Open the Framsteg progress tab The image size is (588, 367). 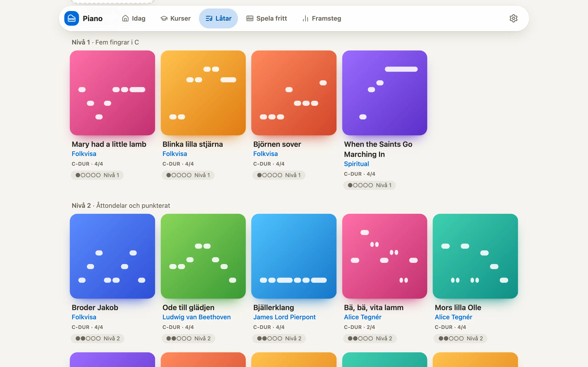click(322, 18)
